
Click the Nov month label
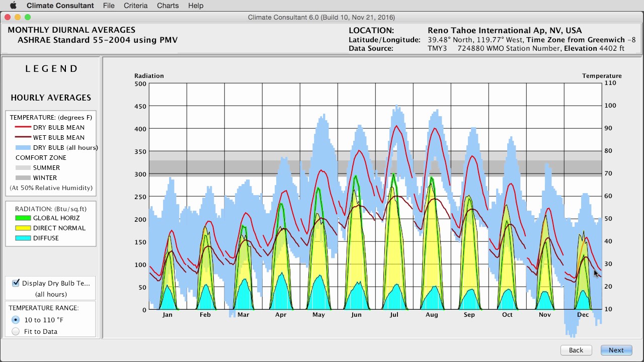click(545, 315)
